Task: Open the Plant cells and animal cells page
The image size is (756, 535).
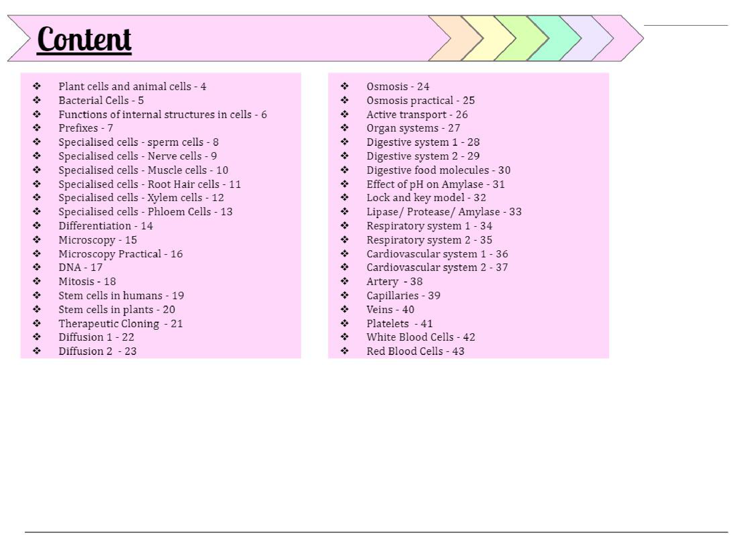Action: [x=132, y=86]
